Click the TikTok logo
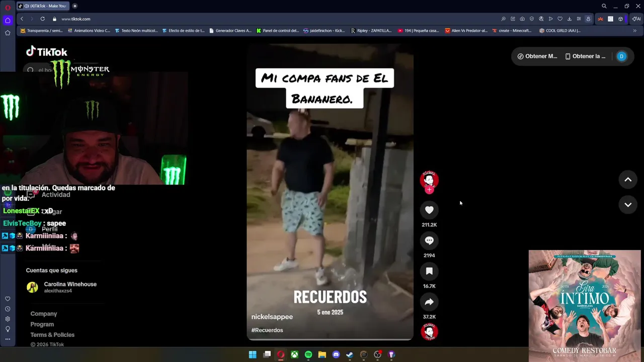This screenshot has width=644, height=362. click(x=47, y=52)
